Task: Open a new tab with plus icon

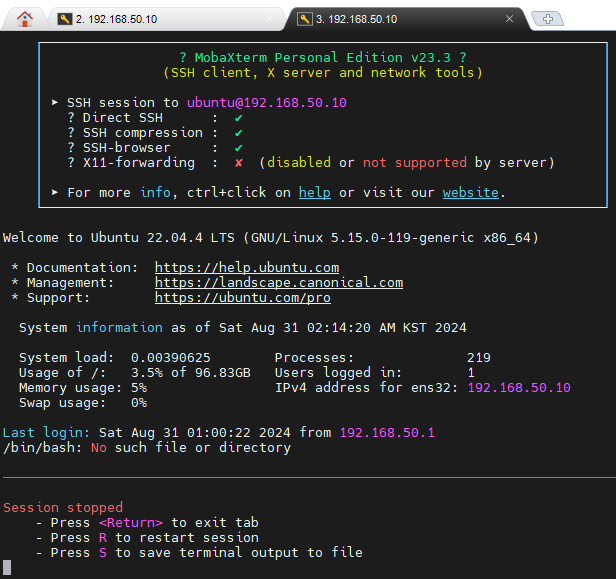Action: pyautogui.click(x=547, y=18)
